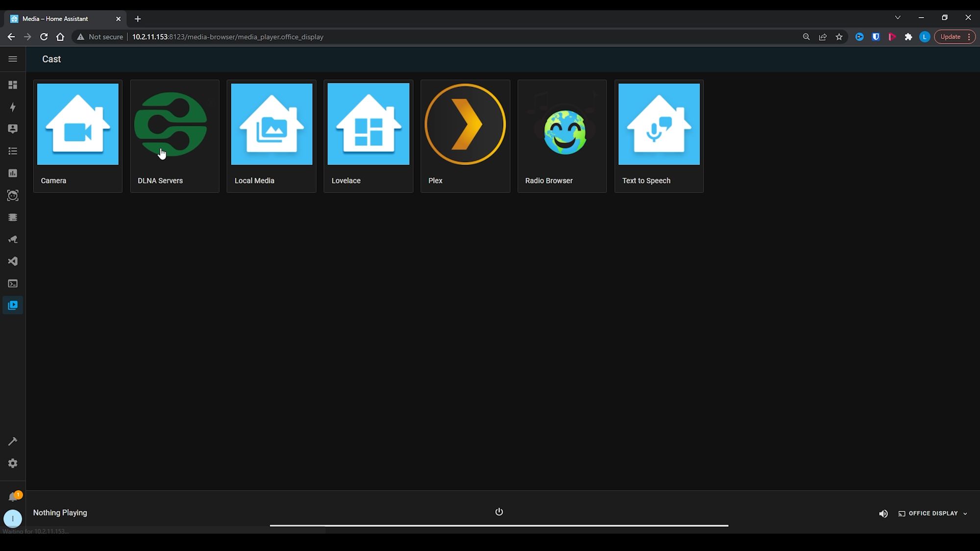Image resolution: width=980 pixels, height=551 pixels.
Task: Click the Not secure site warning
Action: pos(100,37)
